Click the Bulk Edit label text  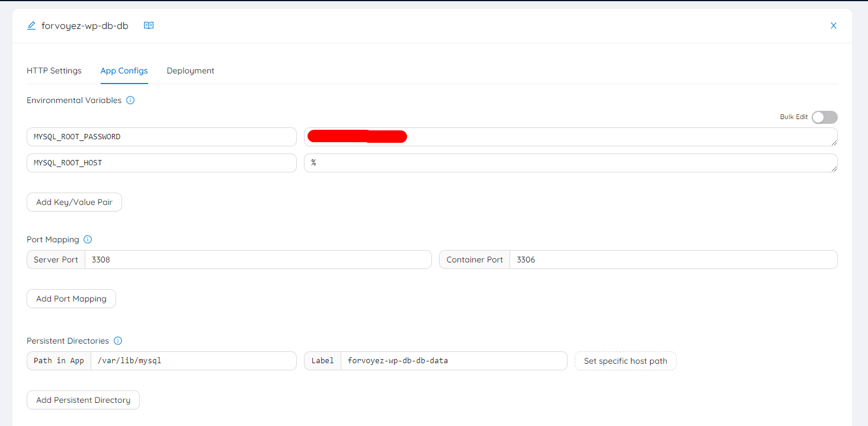pos(794,117)
